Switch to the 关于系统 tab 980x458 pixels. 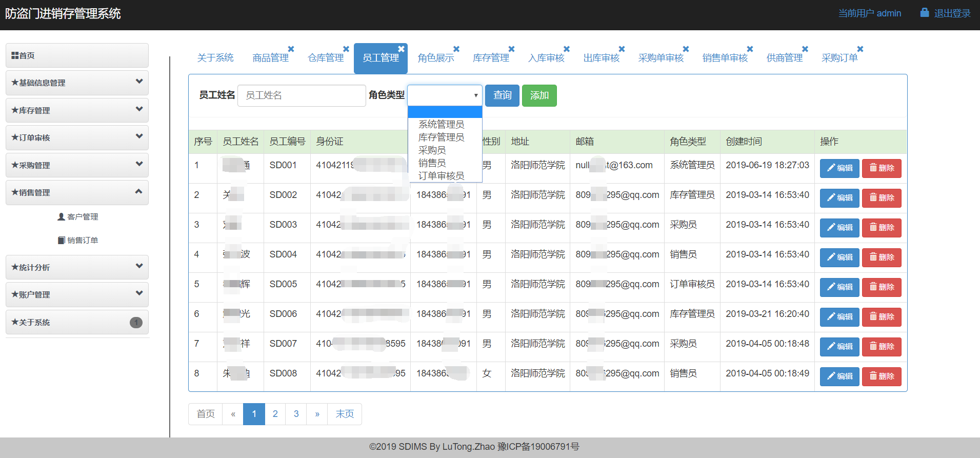(x=215, y=58)
